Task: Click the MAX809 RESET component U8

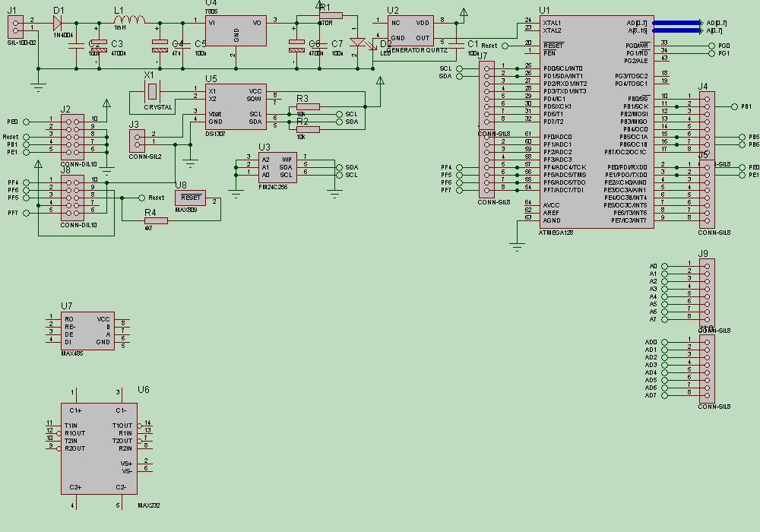Action: point(191,198)
